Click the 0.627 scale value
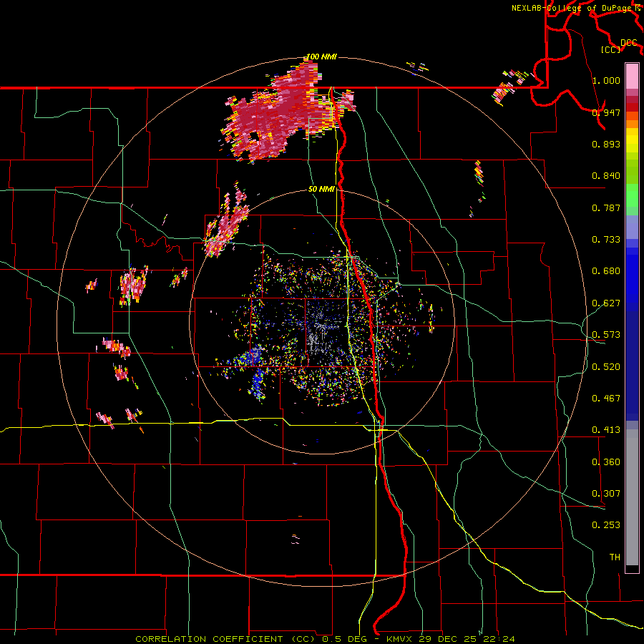 (606, 303)
